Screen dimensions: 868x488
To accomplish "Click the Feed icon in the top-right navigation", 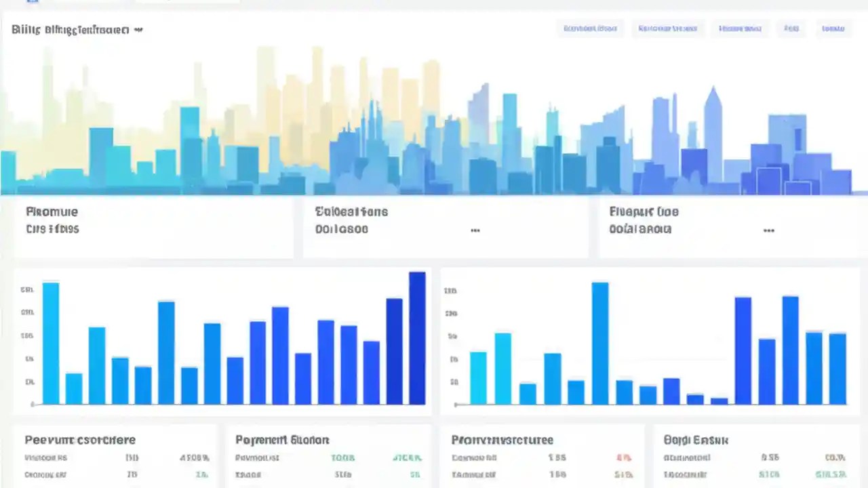I will [791, 28].
